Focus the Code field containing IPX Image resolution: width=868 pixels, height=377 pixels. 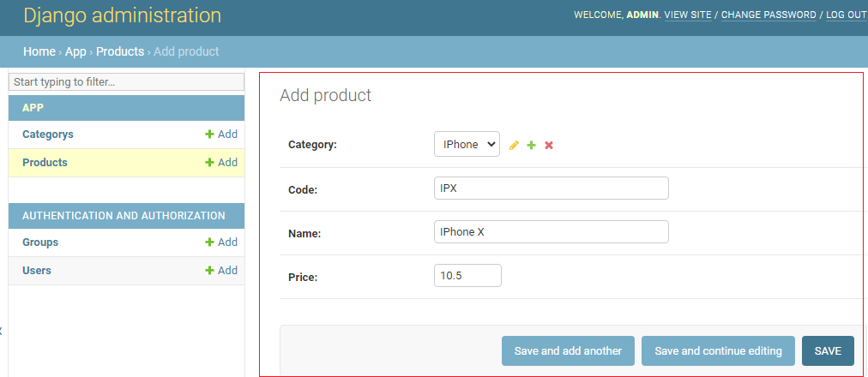click(x=551, y=188)
